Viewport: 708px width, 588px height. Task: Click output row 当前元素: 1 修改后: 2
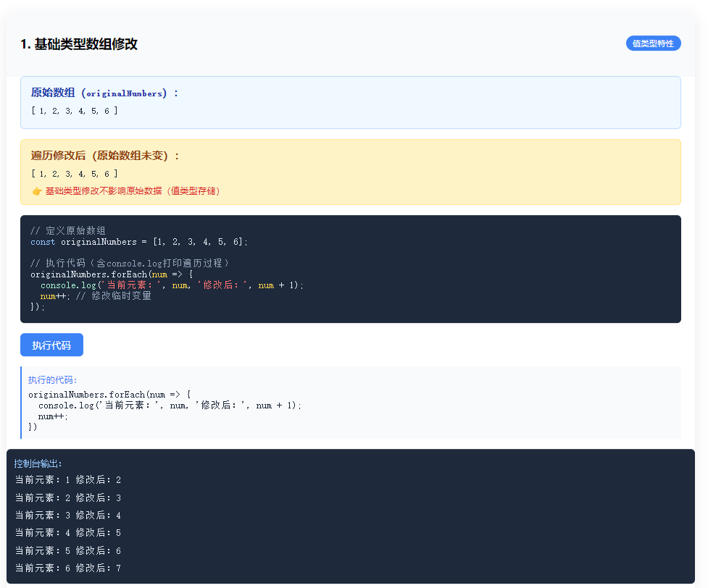pos(67,479)
